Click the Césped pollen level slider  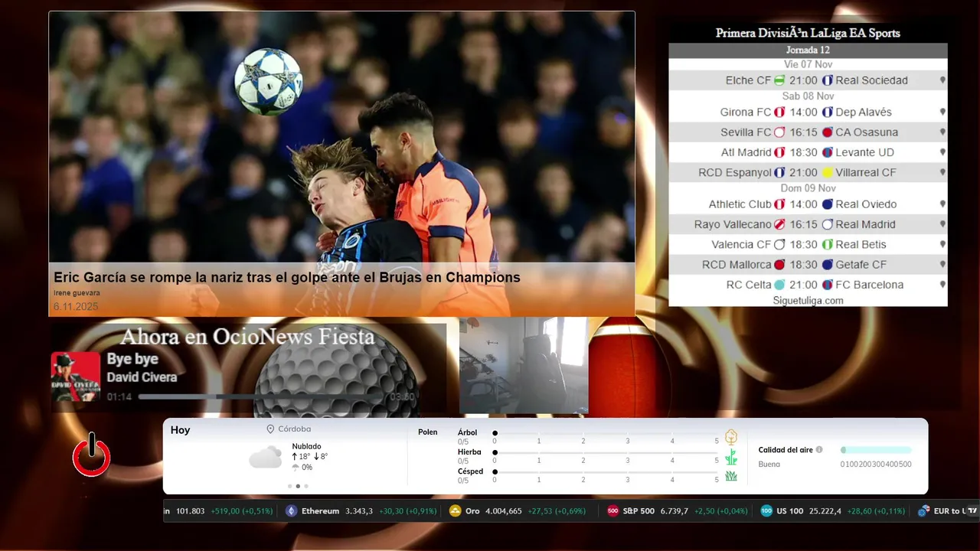coord(606,472)
